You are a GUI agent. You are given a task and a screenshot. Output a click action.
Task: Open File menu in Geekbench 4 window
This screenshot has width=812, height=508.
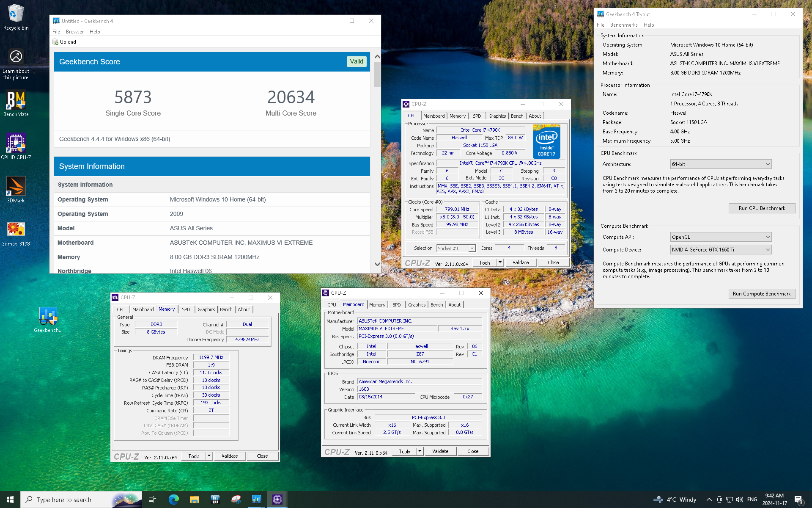click(56, 32)
